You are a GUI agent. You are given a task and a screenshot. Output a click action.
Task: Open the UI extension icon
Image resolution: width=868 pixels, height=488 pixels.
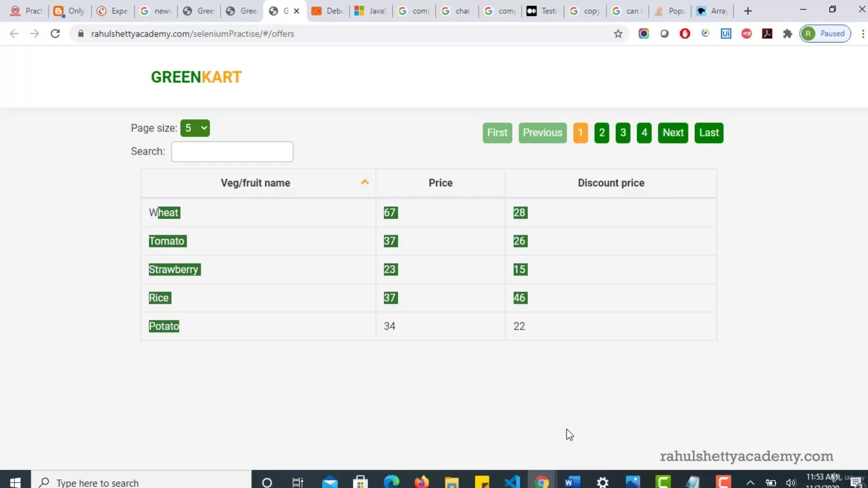click(726, 33)
